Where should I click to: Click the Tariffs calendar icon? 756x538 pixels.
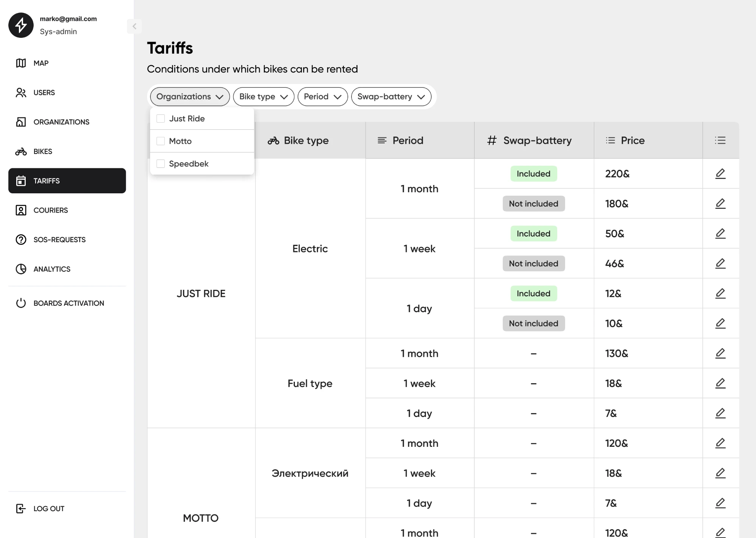pyautogui.click(x=21, y=181)
